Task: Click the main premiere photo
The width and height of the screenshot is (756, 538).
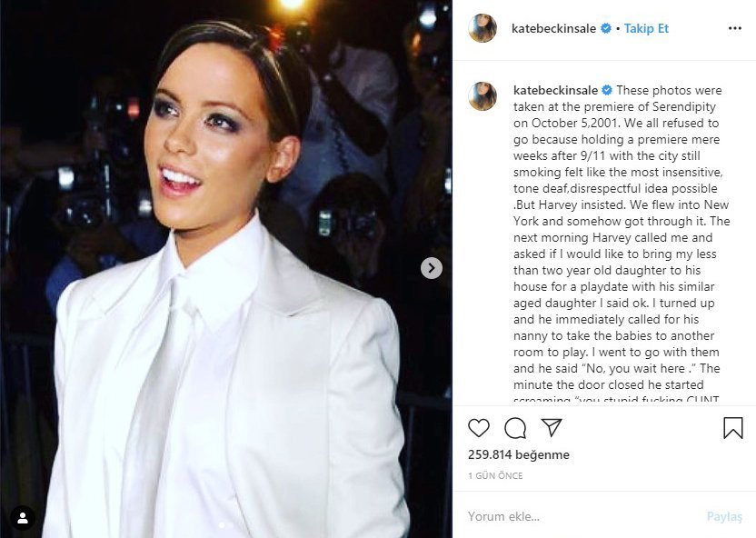Action: tap(226, 269)
